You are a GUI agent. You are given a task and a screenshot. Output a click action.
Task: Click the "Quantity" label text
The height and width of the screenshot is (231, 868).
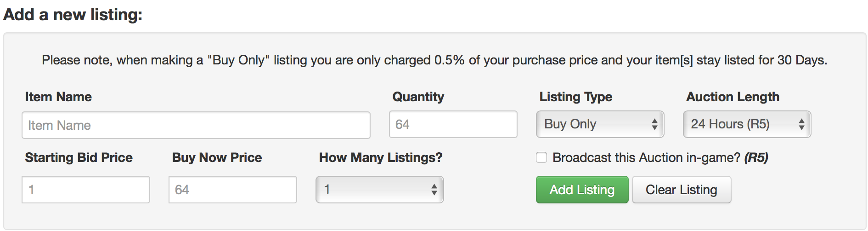(x=418, y=97)
